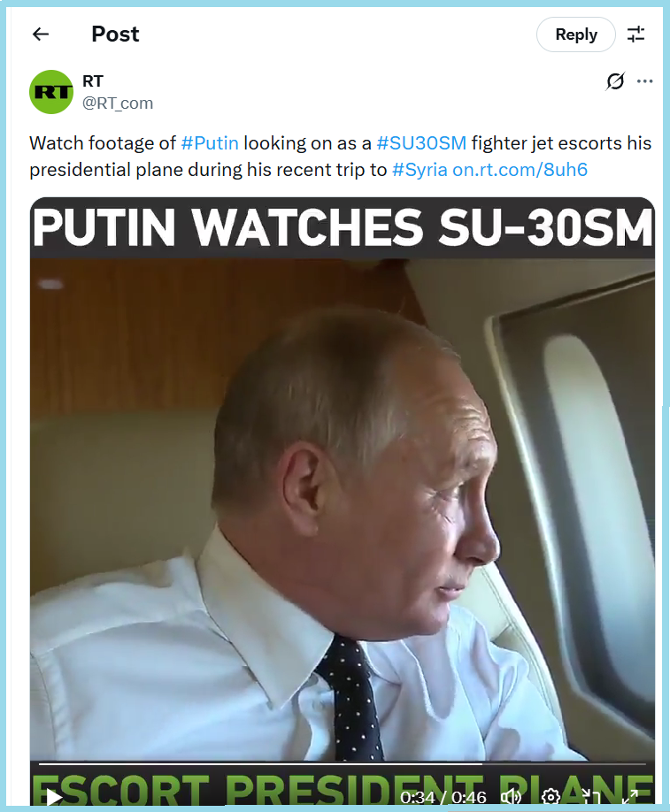Open the on.rt.com/8uh6 link

(x=520, y=170)
